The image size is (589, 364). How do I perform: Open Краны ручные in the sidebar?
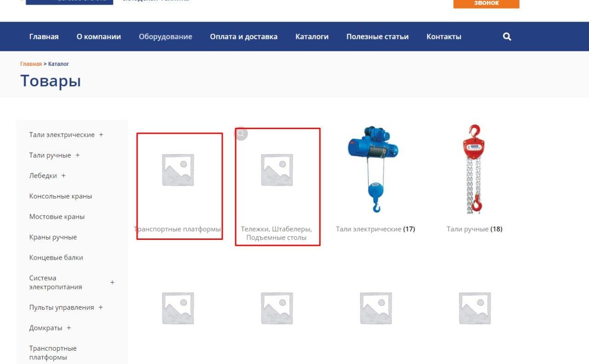coord(53,237)
